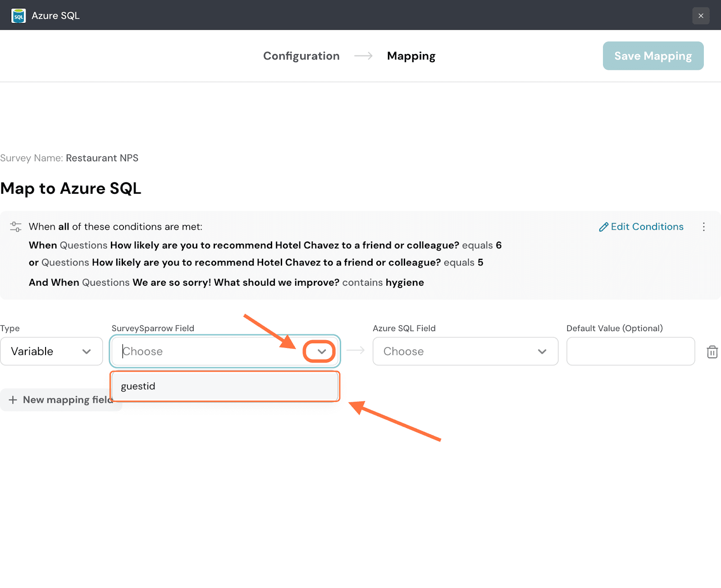The height and width of the screenshot is (588, 721).
Task: Select the Mapping step
Action: 411,56
